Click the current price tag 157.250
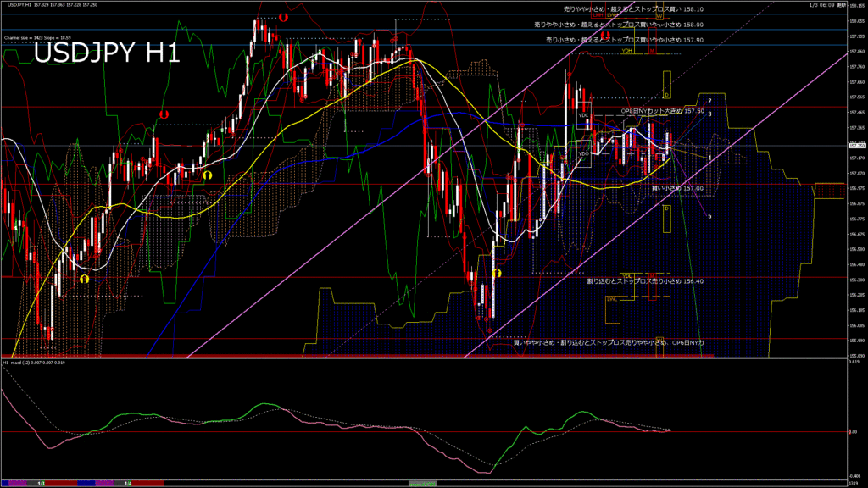This screenshot has height=488, width=868. [x=856, y=146]
